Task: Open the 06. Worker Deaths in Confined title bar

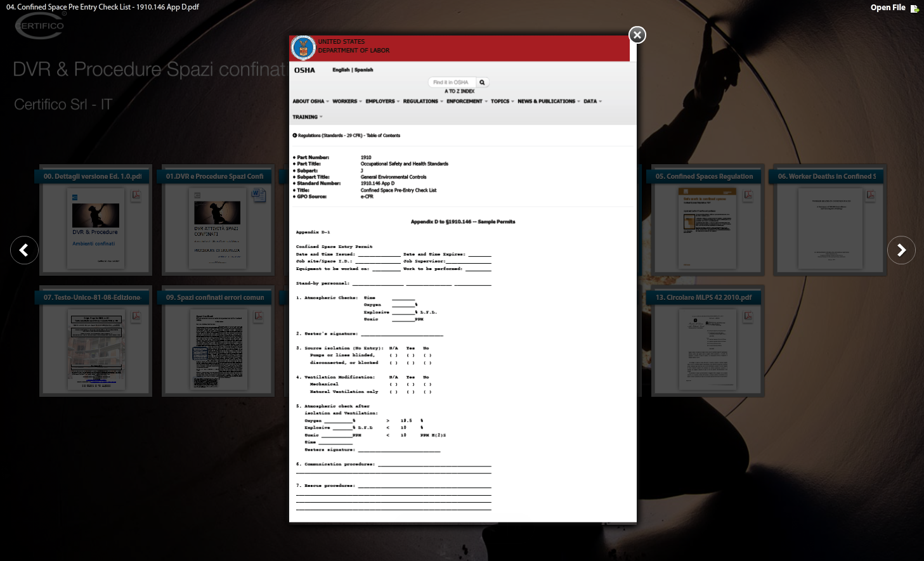Action: [826, 176]
